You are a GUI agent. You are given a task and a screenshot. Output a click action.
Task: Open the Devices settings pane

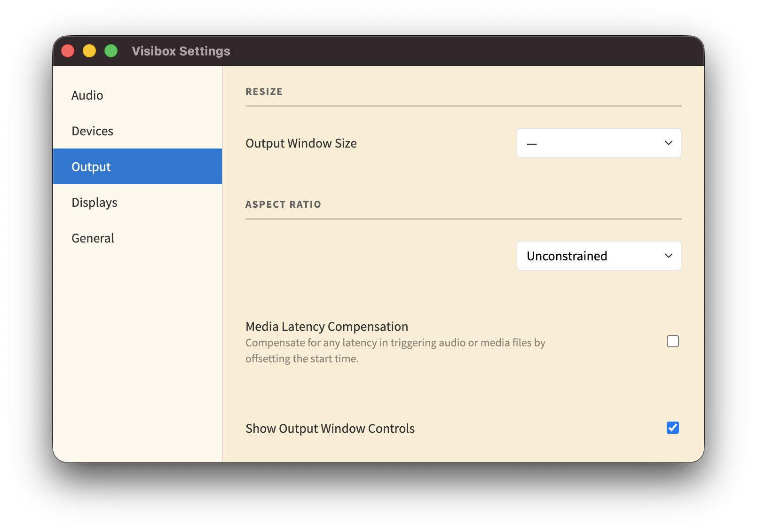[92, 131]
